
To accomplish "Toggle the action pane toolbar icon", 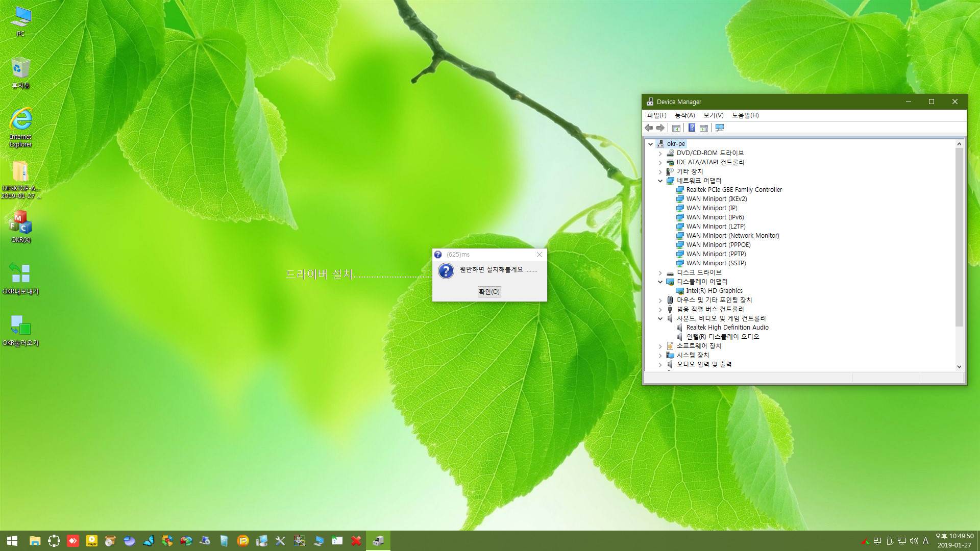I will coord(704,128).
